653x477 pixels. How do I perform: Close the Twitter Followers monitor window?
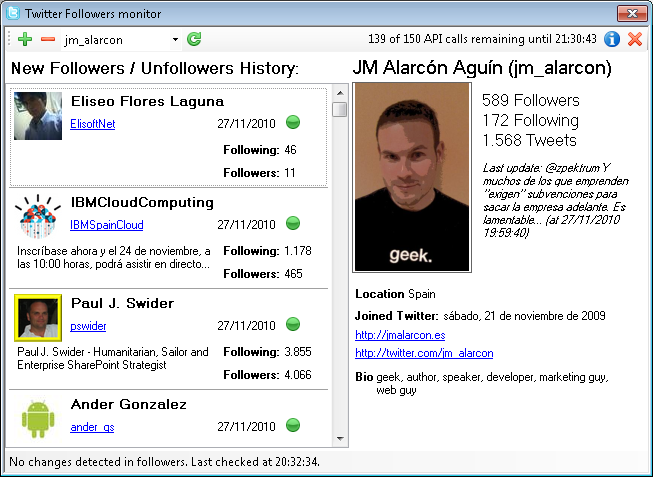(x=632, y=13)
